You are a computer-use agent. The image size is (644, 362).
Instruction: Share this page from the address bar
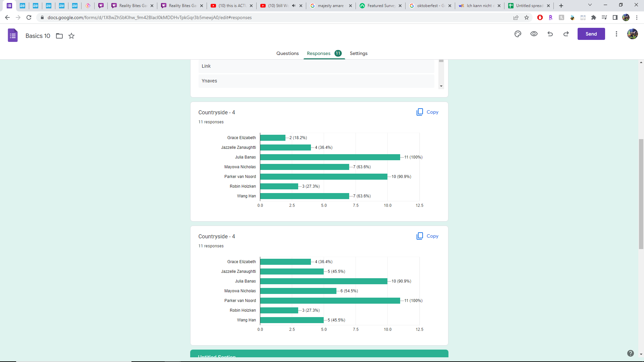tap(516, 17)
